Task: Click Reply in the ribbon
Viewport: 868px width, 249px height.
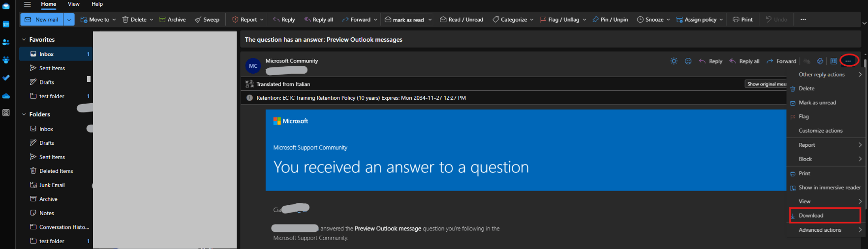Action: coord(284,20)
